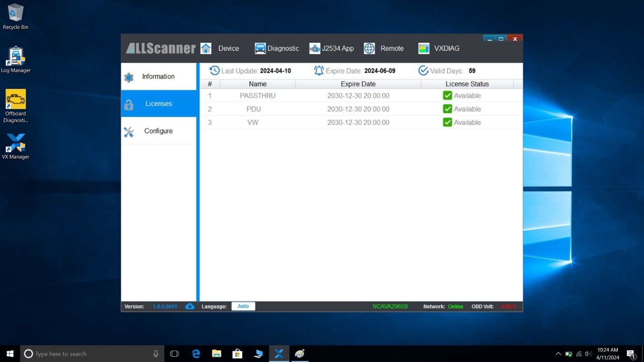
Task: Open Microsoft Store from taskbar
Action: click(237, 354)
